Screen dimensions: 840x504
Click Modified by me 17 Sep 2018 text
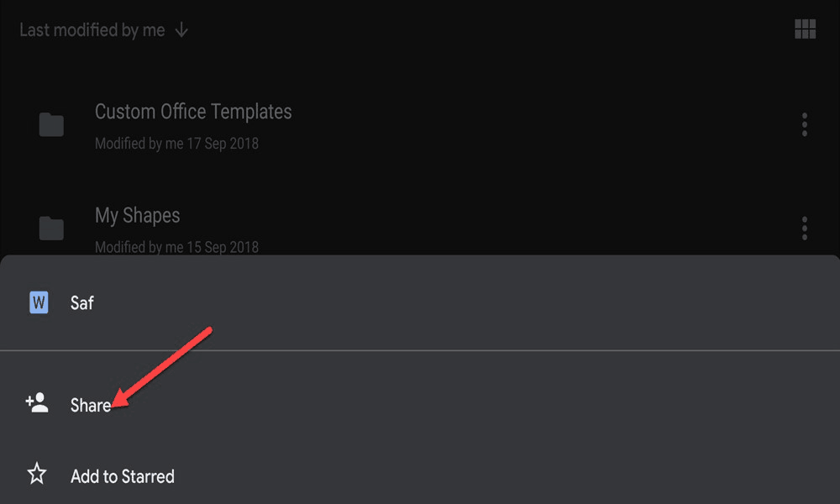point(176,144)
